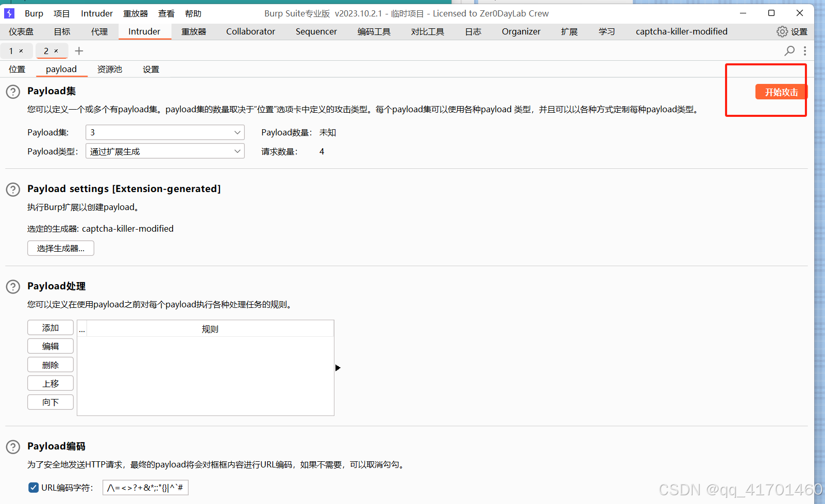Toggle URL编码字符 checkbox
The image size is (825, 504).
pyautogui.click(x=33, y=488)
